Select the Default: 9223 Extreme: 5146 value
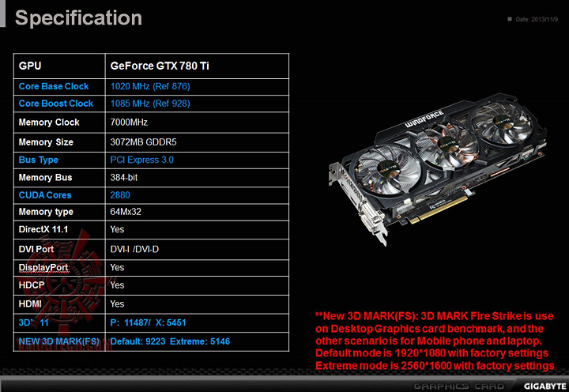The height and width of the screenshot is (392, 569). tap(170, 341)
